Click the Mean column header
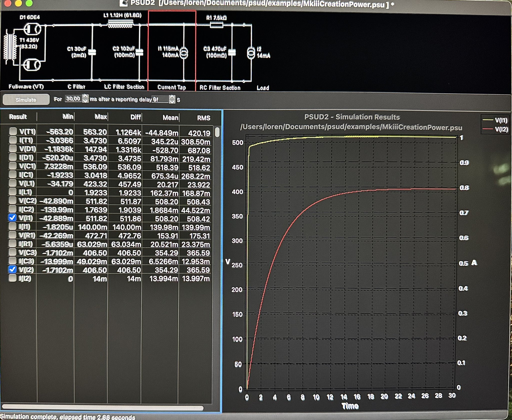The image size is (512, 420). [x=170, y=117]
